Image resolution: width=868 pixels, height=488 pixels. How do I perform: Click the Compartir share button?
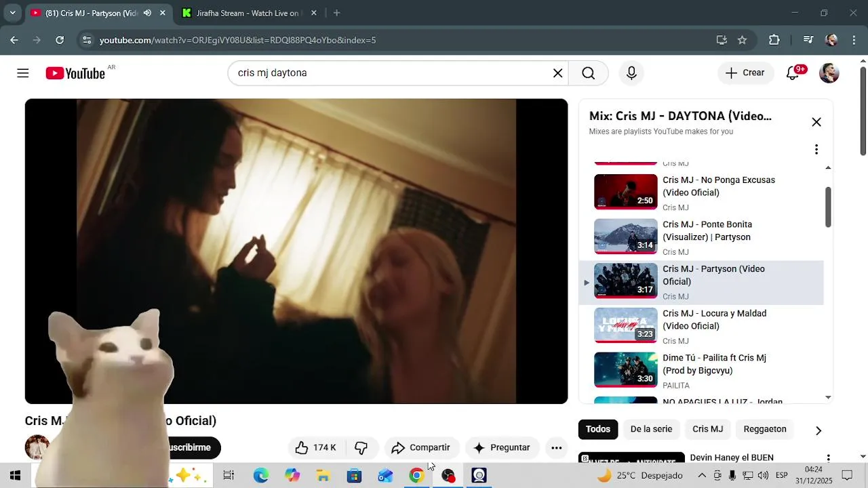click(x=421, y=447)
